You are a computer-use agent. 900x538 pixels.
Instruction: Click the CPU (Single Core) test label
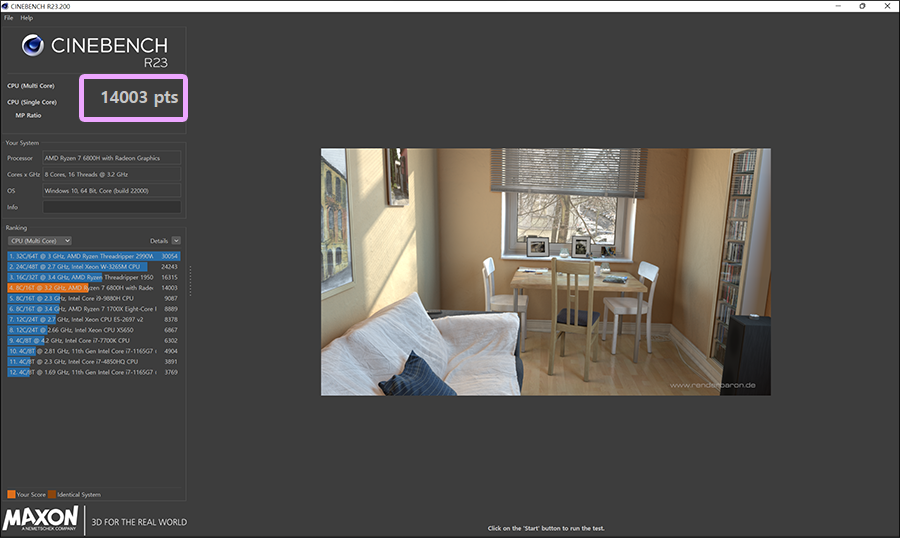coord(32,102)
